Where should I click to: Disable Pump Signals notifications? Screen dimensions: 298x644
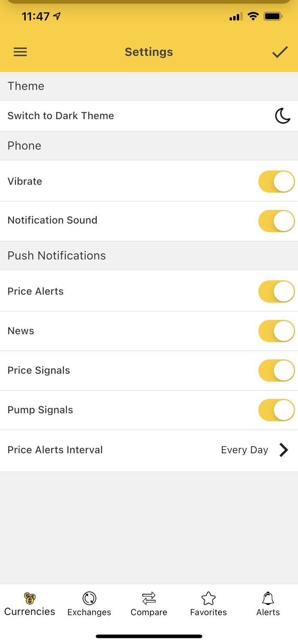tap(276, 410)
